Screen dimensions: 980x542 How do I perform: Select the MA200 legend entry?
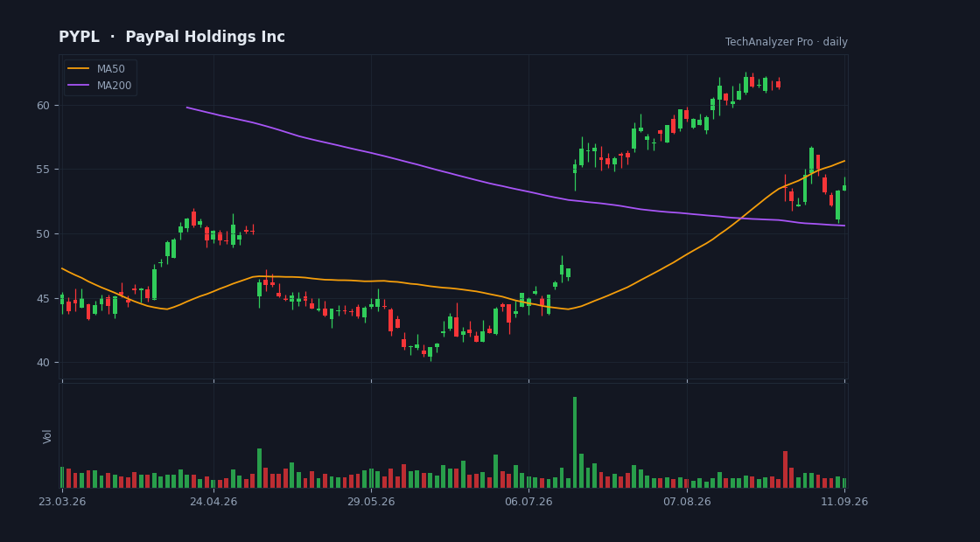tap(100, 86)
